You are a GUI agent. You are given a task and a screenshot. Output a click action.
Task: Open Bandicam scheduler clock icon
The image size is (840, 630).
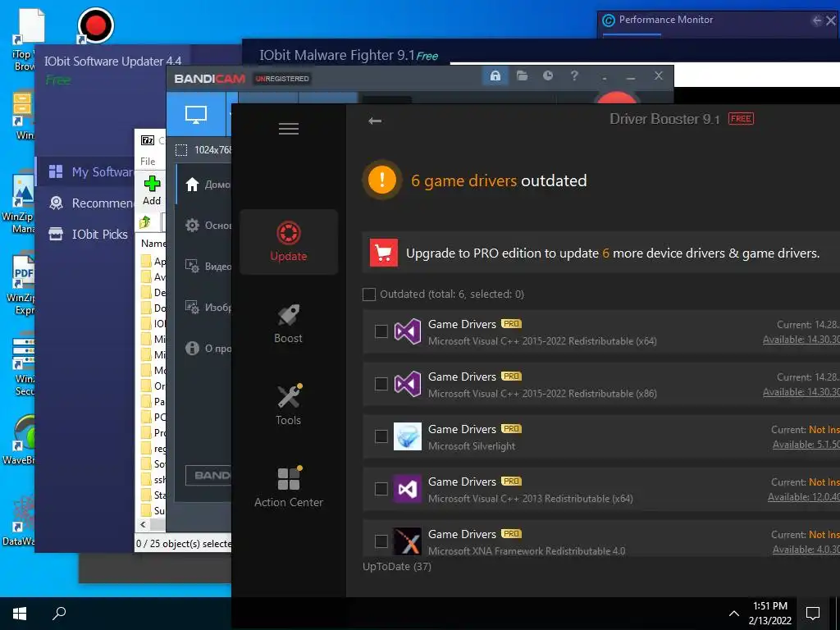(547, 75)
